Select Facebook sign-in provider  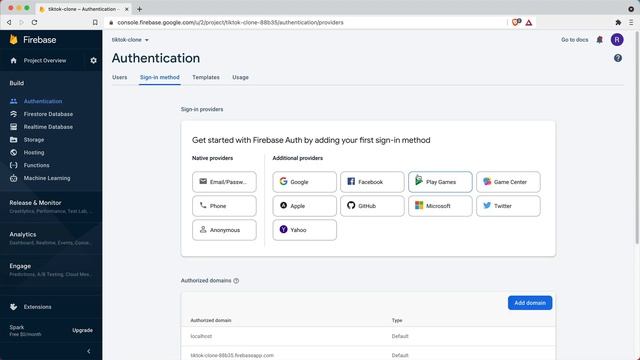click(x=372, y=182)
